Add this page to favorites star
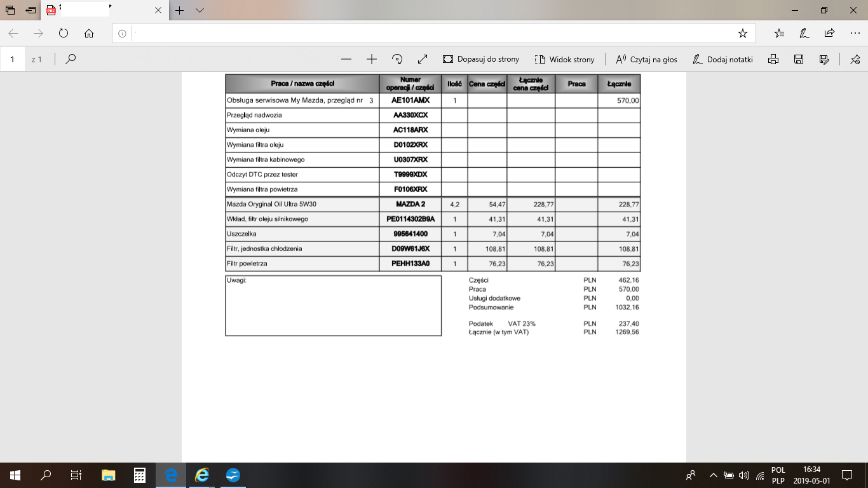868x488 pixels. pos(742,33)
